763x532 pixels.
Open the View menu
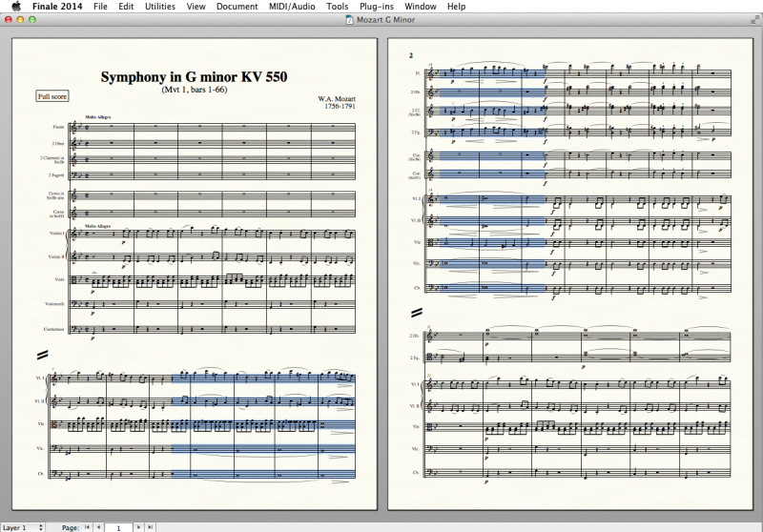tap(196, 7)
